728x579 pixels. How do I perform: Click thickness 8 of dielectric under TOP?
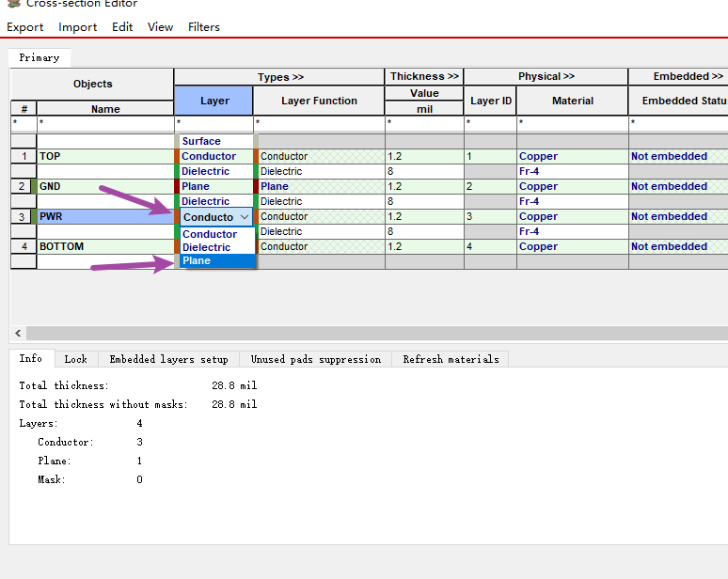click(424, 171)
